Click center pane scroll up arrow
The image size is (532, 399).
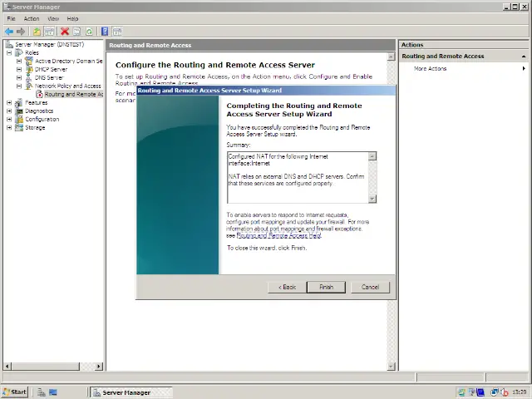click(391, 57)
